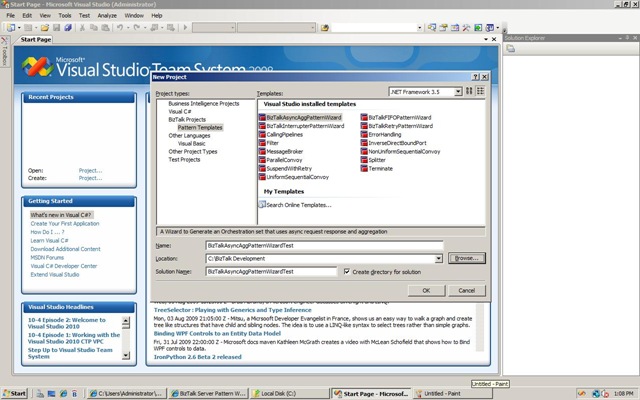
Task: Click the Start Page green toolbar icon
Action: (x=478, y=27)
